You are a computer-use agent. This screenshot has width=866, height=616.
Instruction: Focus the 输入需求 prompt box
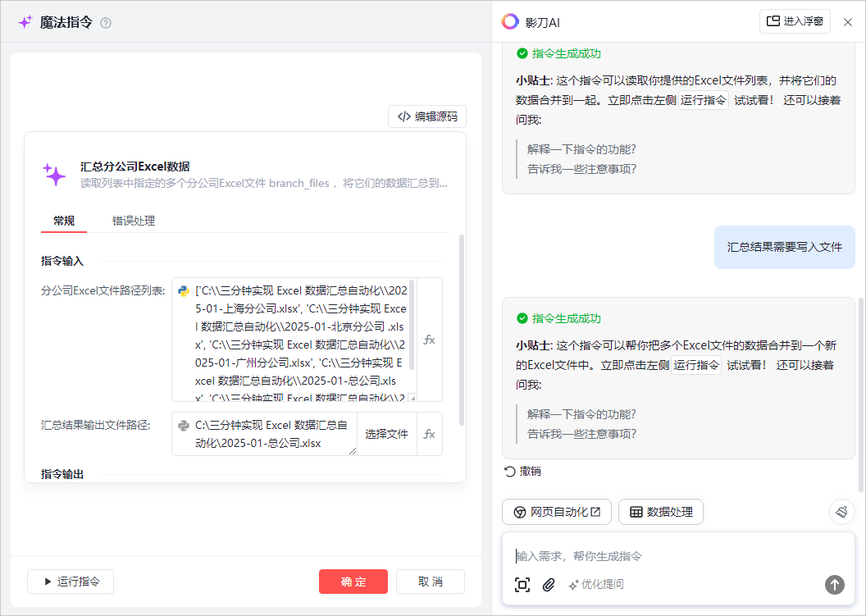point(678,556)
